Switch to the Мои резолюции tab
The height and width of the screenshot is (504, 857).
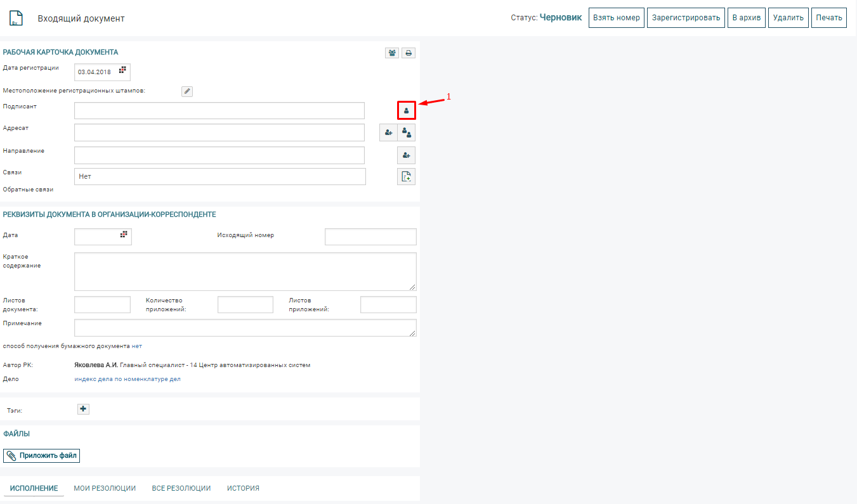[105, 488]
